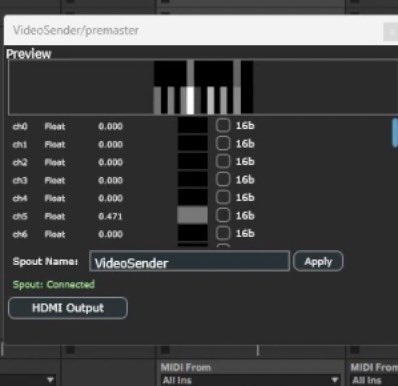Open the bottom-left track dropdown arrow

tap(50, 380)
